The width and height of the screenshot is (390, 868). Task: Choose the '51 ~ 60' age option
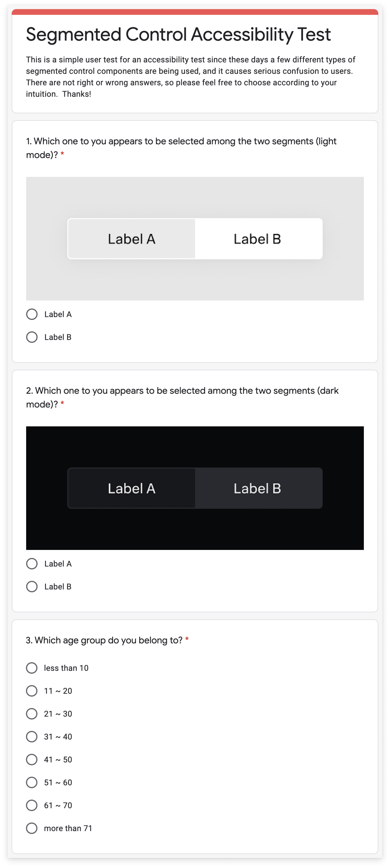pos(32,782)
